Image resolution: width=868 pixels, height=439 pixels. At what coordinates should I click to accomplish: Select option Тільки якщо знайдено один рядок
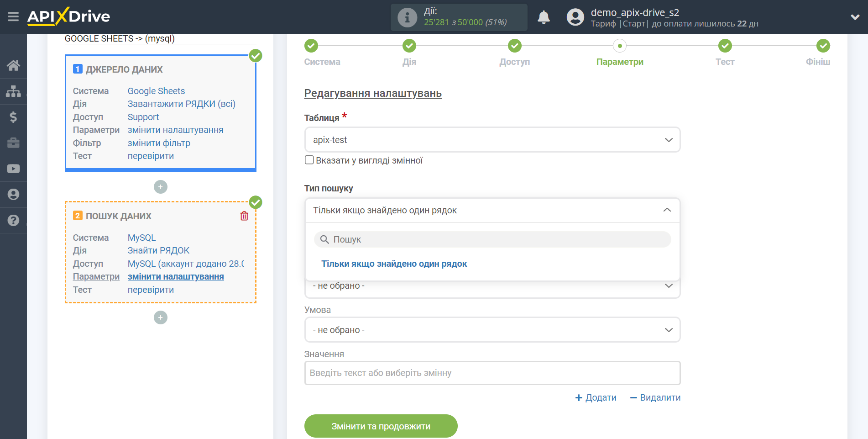394,264
